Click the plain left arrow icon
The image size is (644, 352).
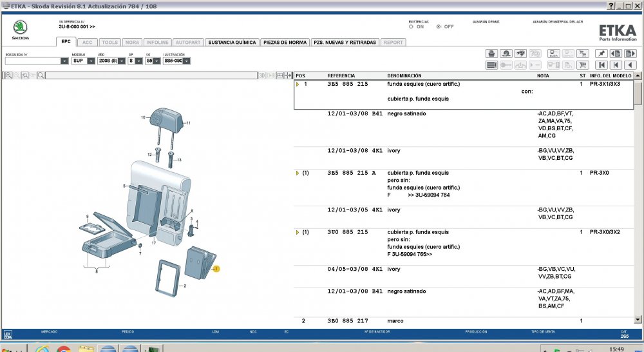pos(630,65)
